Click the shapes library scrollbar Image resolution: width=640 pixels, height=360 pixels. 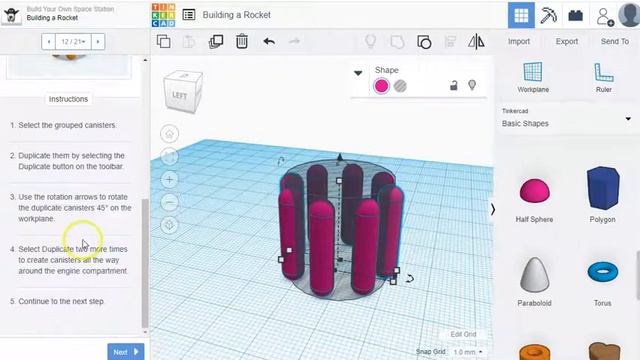point(638,276)
